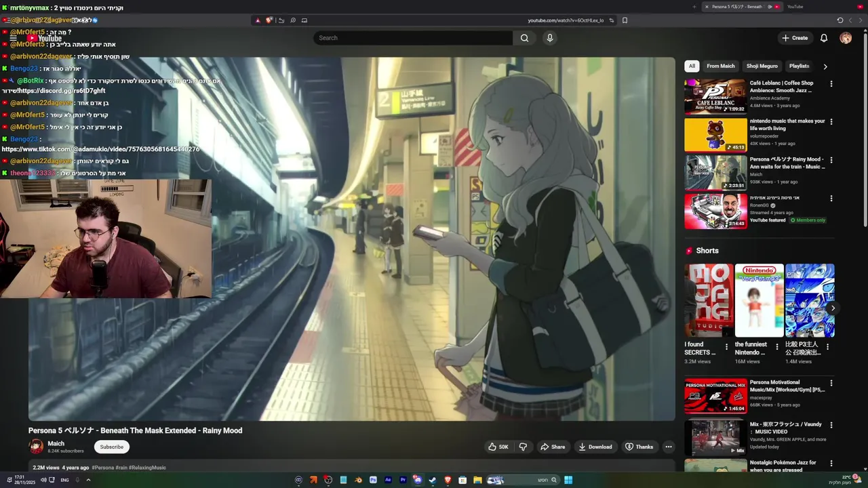Open Discord from the taskbar

418,480
